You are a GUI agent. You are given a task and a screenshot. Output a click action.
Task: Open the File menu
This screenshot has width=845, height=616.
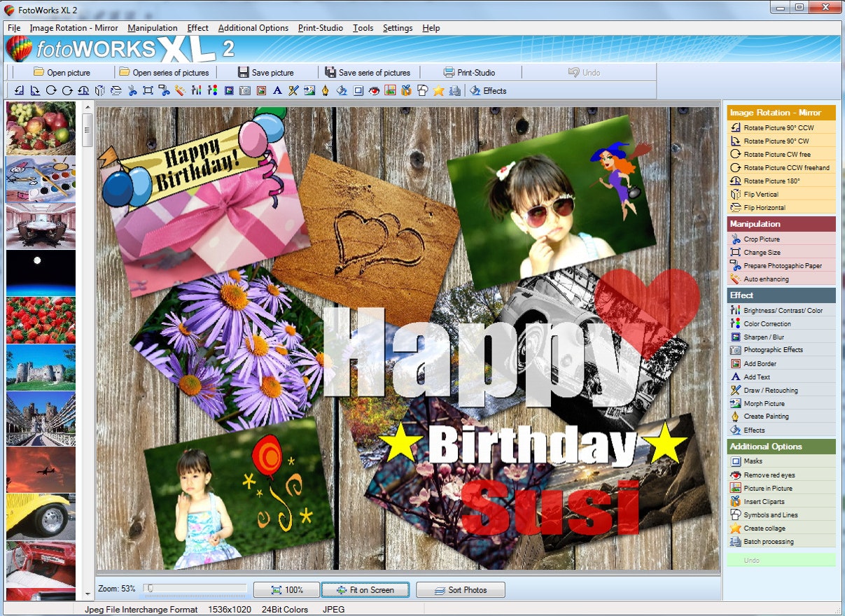14,28
